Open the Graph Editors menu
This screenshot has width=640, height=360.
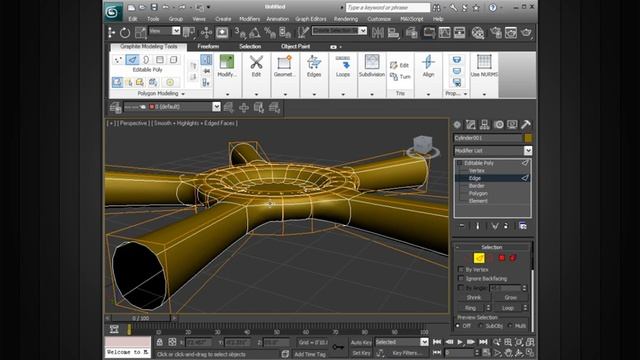[x=311, y=19]
